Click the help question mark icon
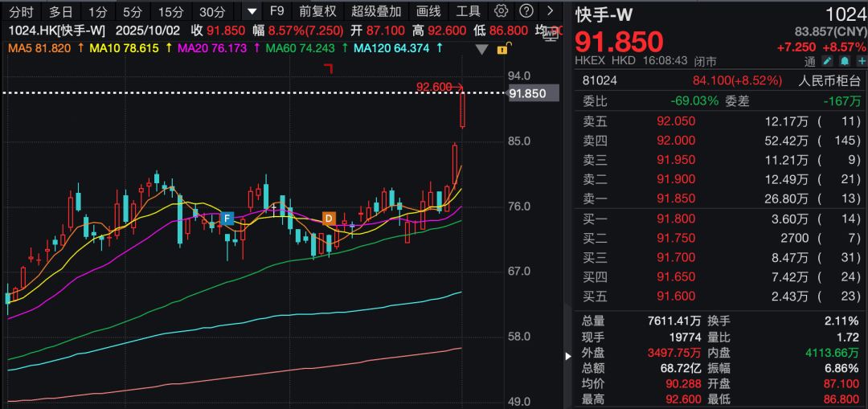868x409 pixels. (x=526, y=11)
